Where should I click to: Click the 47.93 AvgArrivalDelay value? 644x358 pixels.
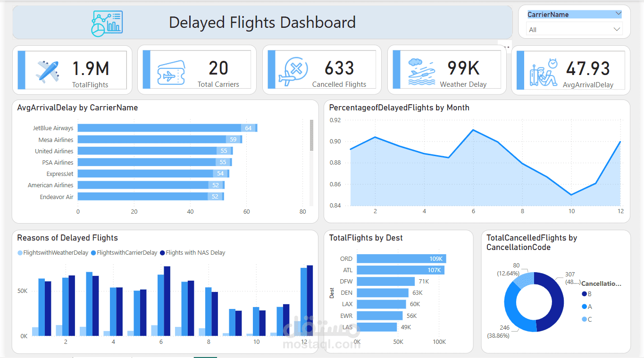[x=588, y=69]
